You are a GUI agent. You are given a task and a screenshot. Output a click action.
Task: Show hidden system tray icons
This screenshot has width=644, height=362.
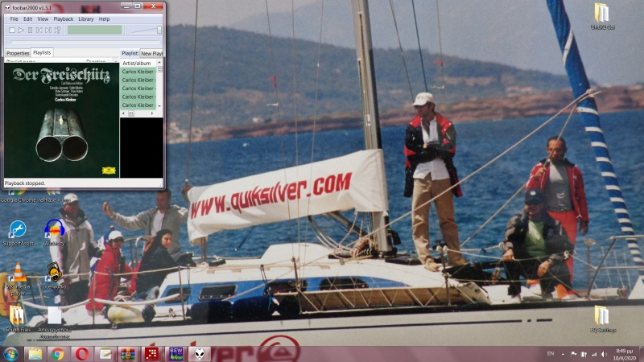tap(563, 354)
